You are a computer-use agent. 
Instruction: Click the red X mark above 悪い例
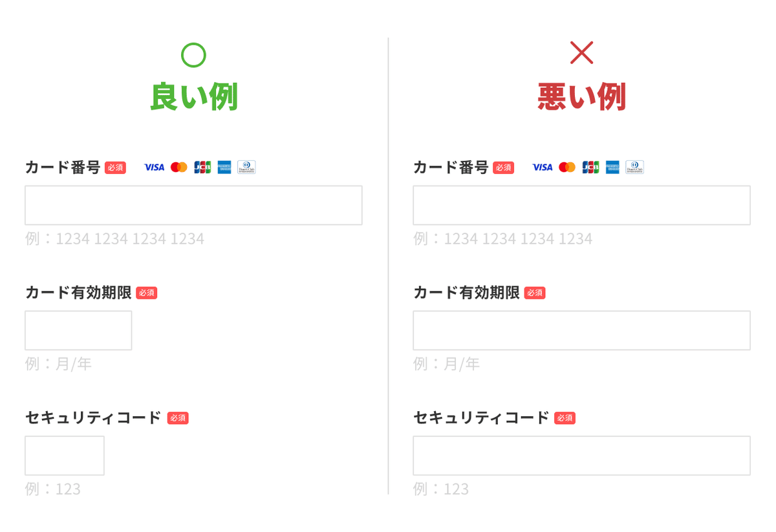tap(581, 52)
